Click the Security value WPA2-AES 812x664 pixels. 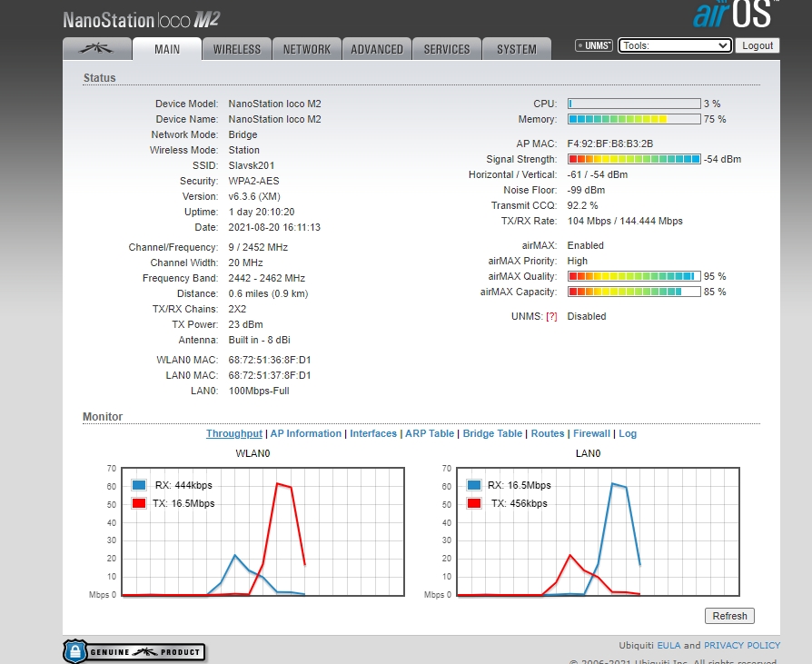(x=253, y=181)
